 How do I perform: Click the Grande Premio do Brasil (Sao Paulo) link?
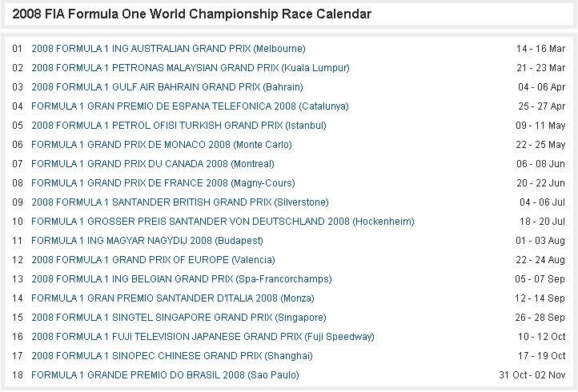(x=165, y=375)
